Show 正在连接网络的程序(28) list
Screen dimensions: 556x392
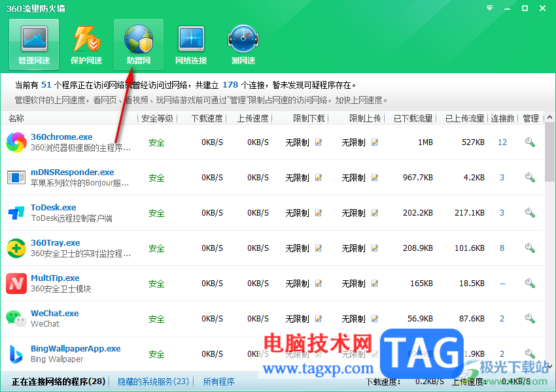(x=58, y=382)
